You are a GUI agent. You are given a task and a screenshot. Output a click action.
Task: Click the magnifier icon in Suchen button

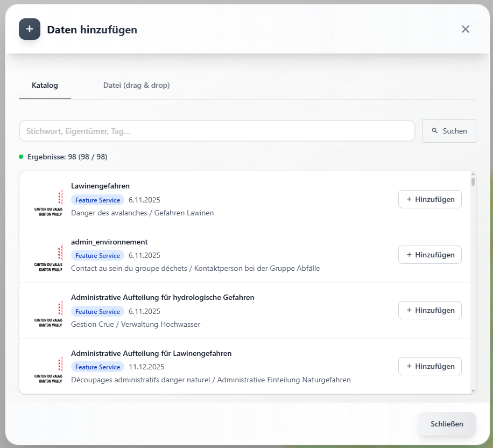(x=435, y=131)
